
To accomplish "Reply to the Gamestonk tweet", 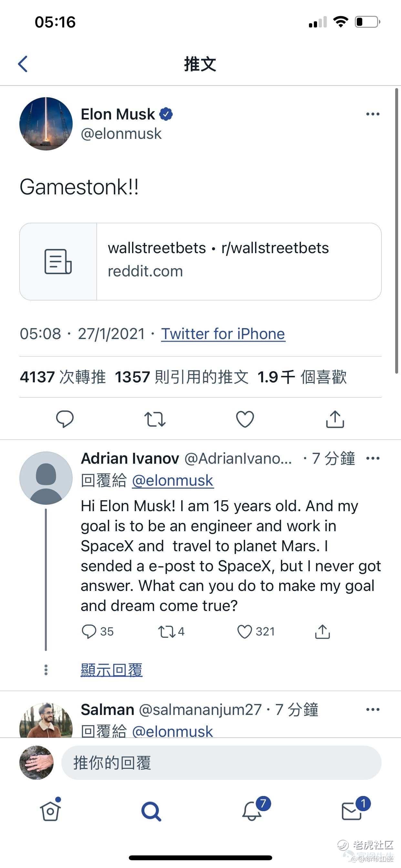I will tap(65, 419).
